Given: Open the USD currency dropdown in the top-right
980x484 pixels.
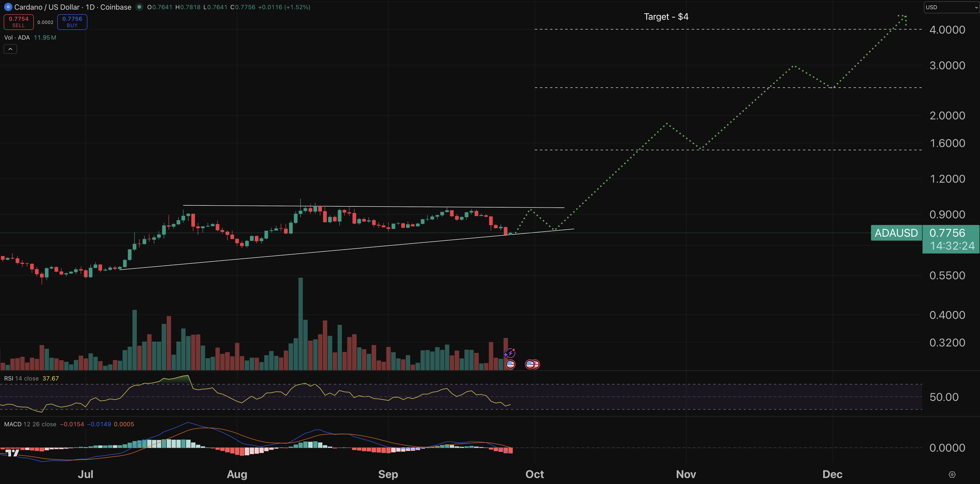Looking at the screenshot, I should point(950,7).
